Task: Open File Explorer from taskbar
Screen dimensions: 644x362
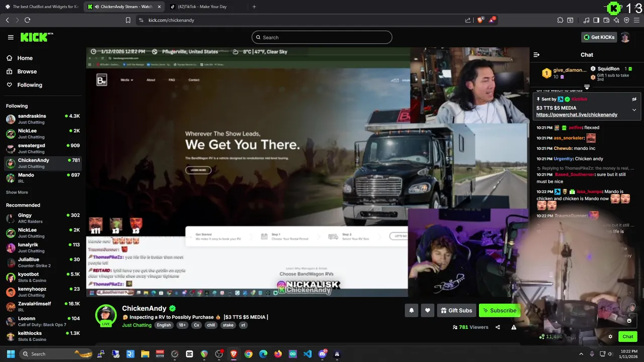Action: (x=145, y=354)
